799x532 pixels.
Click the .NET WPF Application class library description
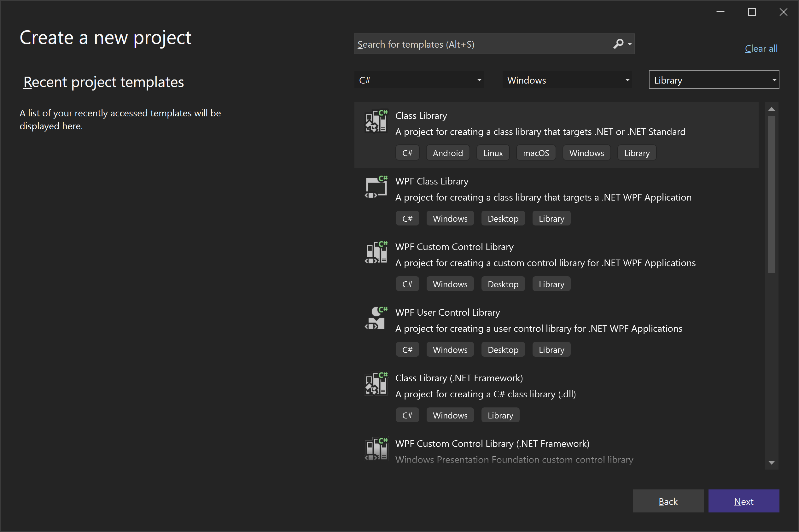click(544, 197)
